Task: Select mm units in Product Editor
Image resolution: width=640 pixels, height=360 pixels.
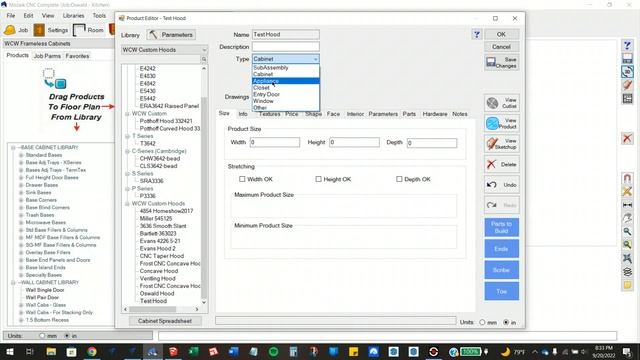Action: pos(482,322)
